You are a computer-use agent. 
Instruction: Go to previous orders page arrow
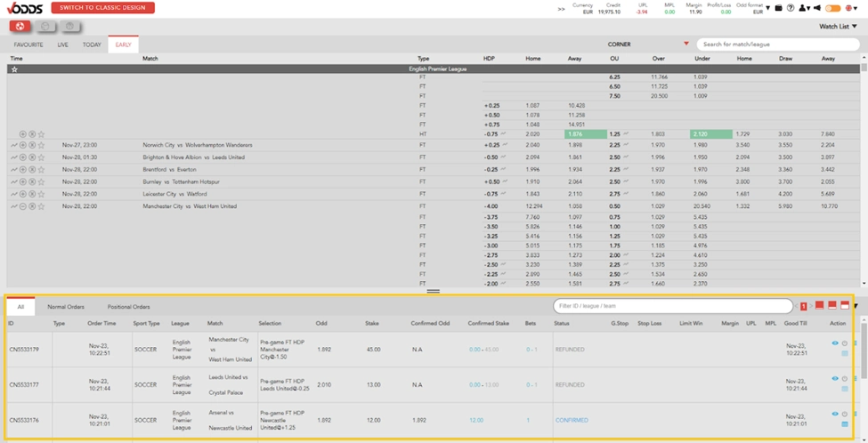[x=796, y=306]
